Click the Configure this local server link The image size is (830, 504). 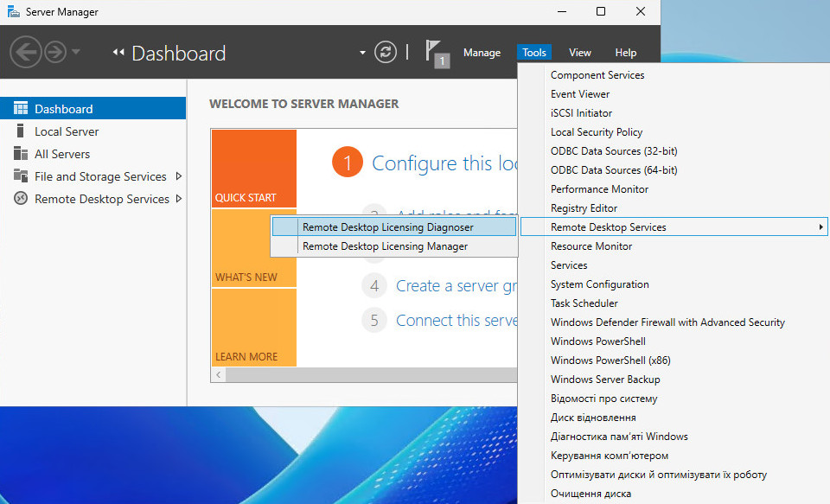(x=444, y=163)
